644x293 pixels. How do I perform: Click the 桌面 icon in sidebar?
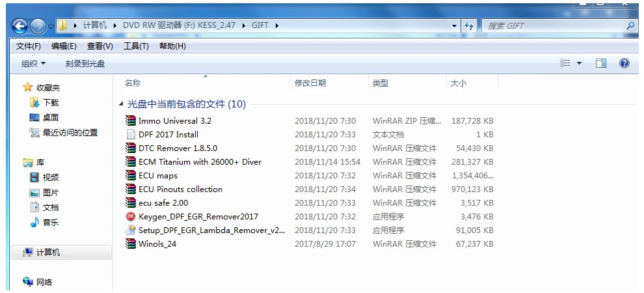click(34, 118)
